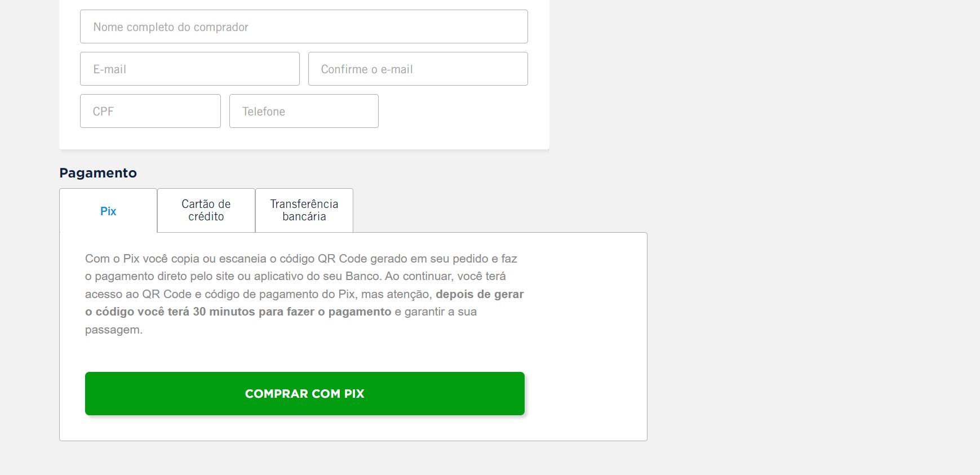The width and height of the screenshot is (980, 475).
Task: Click the green COMPRAR COM PIX button
Action: [305, 393]
